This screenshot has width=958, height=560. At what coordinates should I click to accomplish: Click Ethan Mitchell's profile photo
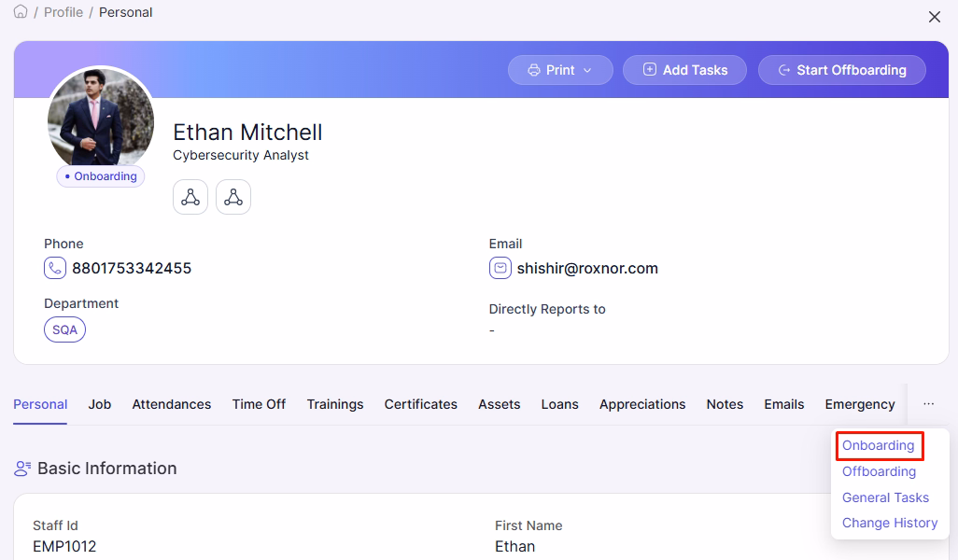click(x=100, y=119)
